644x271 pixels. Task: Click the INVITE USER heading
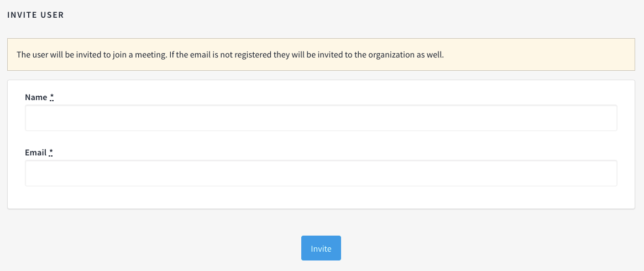pos(35,15)
